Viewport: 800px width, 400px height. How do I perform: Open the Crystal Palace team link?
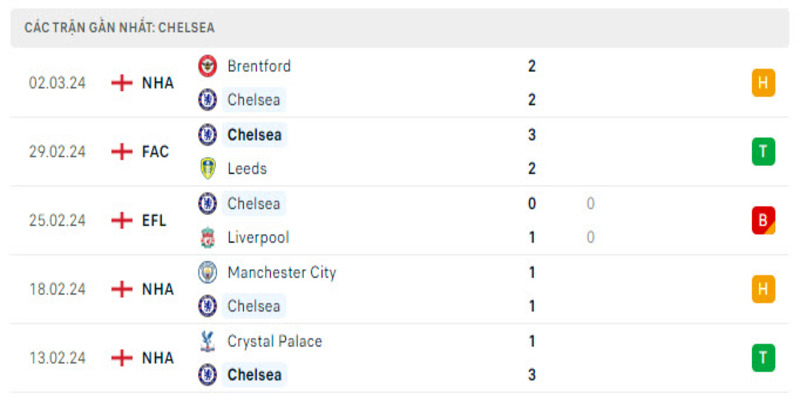(274, 341)
